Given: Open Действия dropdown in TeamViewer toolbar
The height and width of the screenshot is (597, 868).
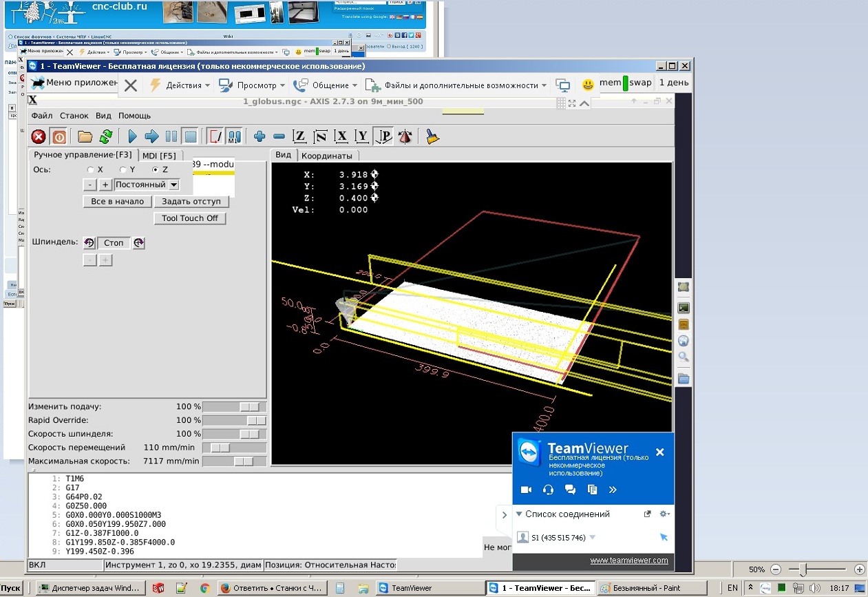Looking at the screenshot, I should pos(180,85).
